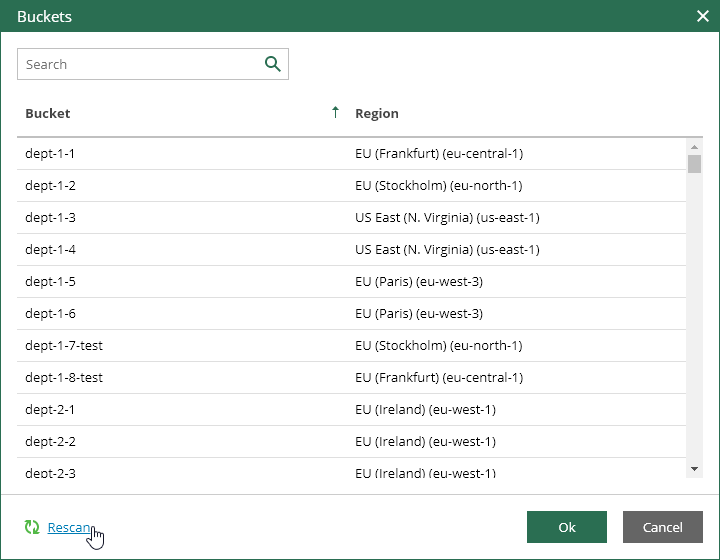Viewport: 720px width, 560px height.
Task: Select the dept-2-3 bucket row
Action: pyautogui.click(x=352, y=468)
